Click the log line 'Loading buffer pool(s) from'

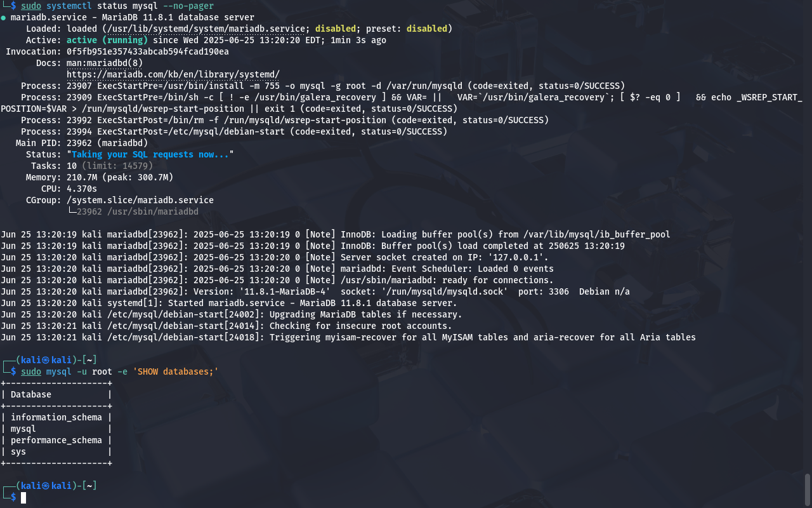(336, 234)
